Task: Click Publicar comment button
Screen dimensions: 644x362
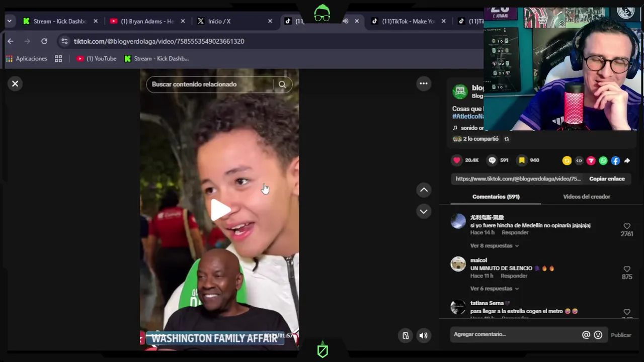Action: [621, 335]
